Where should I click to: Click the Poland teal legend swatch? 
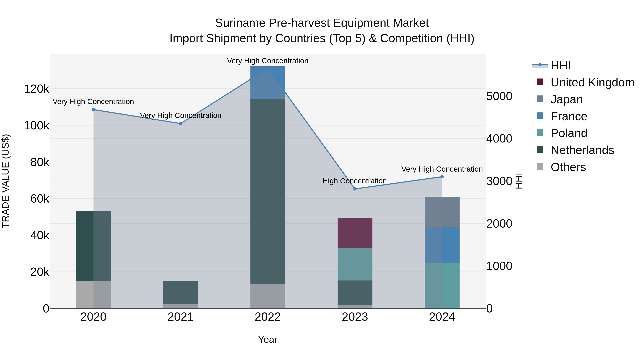point(540,133)
